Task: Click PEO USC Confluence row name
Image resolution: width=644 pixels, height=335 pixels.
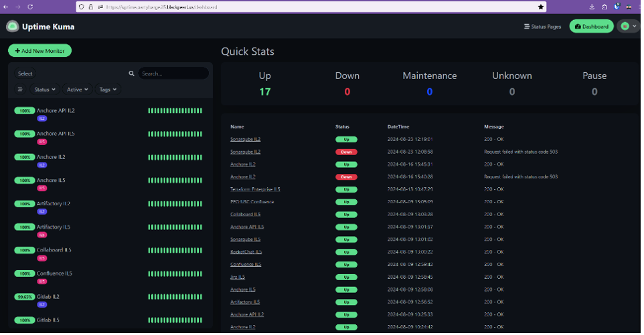Action: (x=252, y=202)
